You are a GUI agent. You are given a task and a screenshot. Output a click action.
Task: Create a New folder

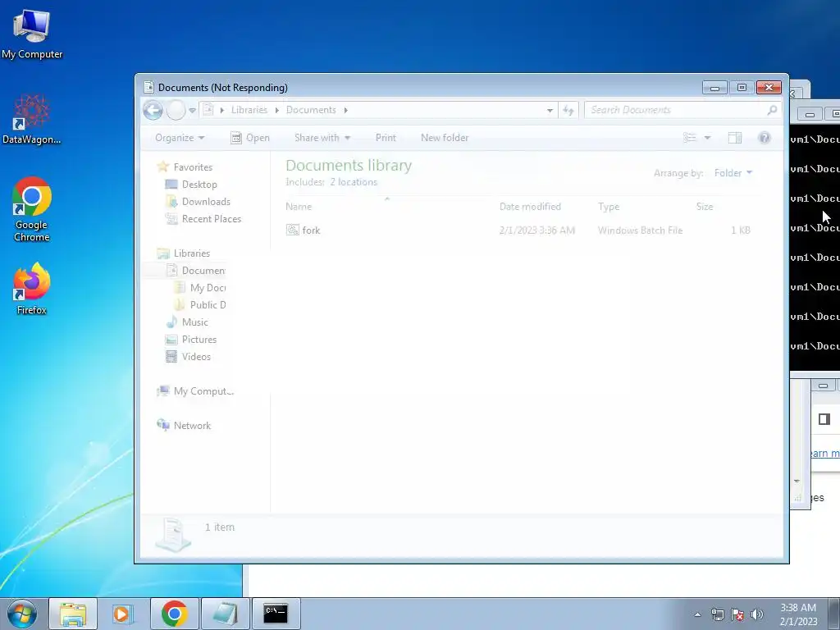[445, 138]
